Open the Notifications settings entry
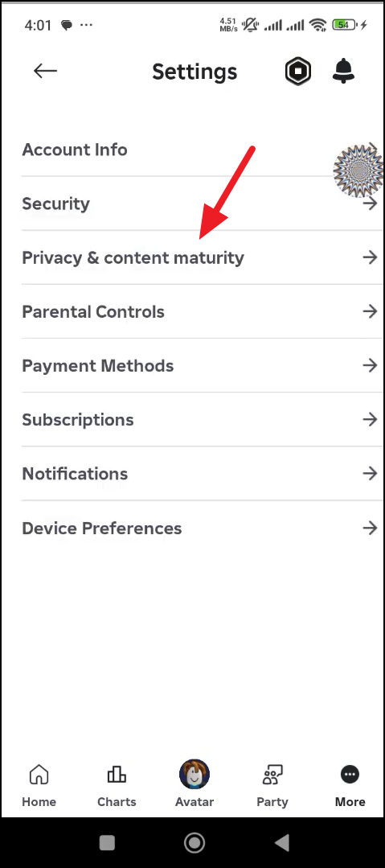Viewport: 385px width, 868px height. [x=199, y=474]
